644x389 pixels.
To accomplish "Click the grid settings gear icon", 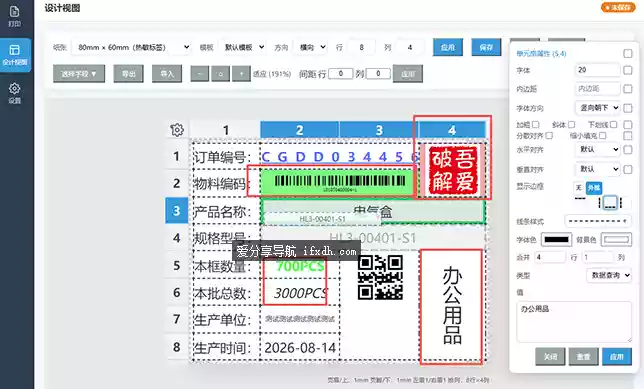I will coord(177,130).
